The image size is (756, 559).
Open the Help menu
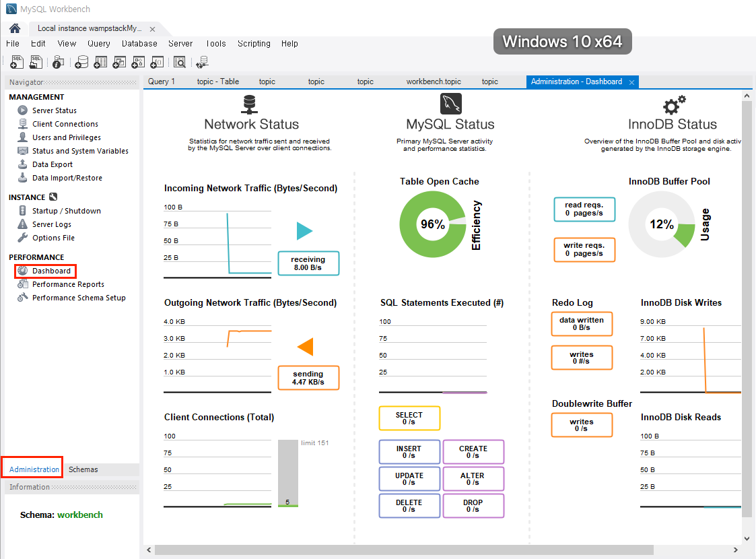click(289, 43)
